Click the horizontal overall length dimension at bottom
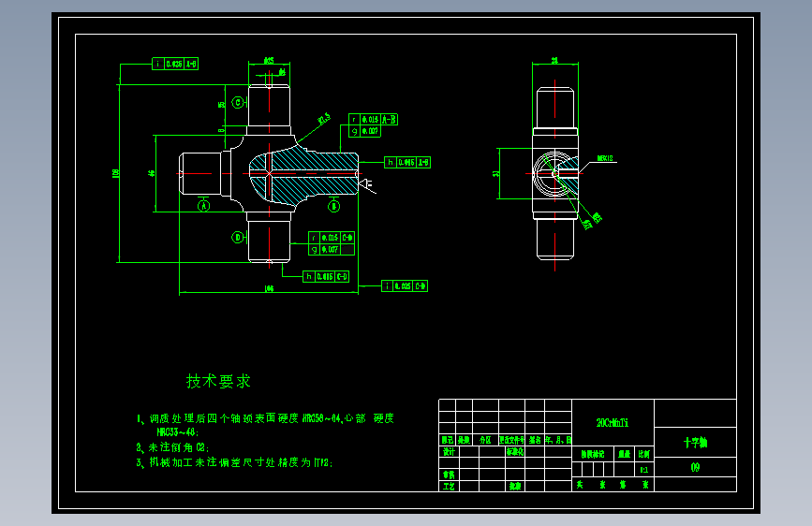Screen dimensions: 812x526 (x=269, y=289)
